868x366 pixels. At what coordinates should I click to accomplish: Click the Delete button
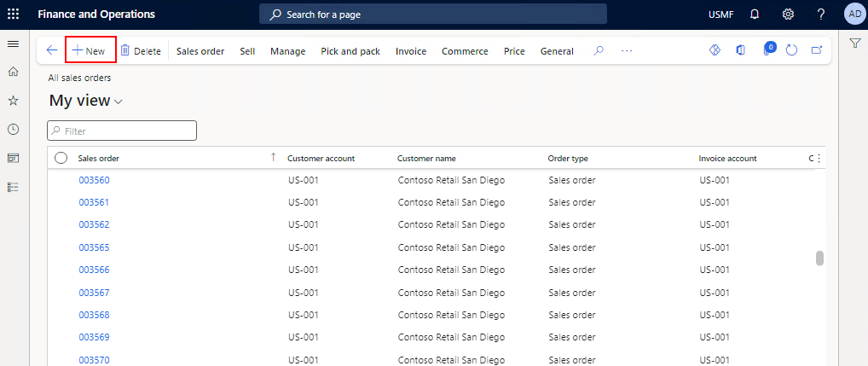coord(141,51)
